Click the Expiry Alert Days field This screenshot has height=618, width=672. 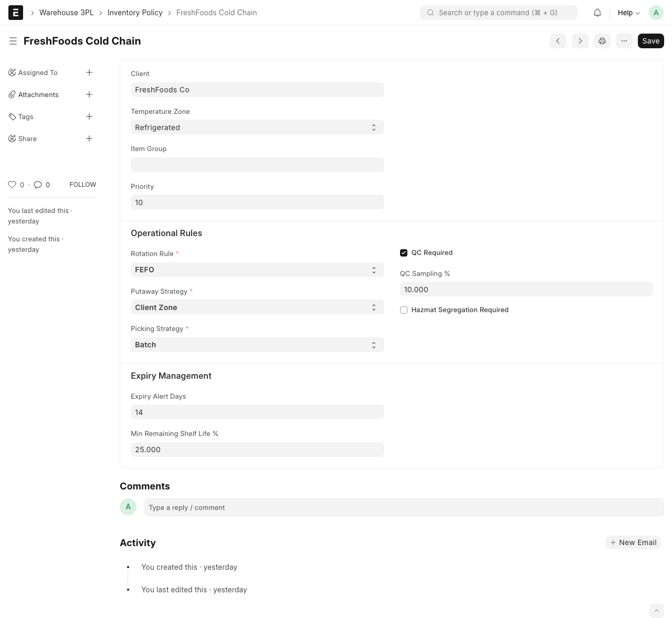257,412
